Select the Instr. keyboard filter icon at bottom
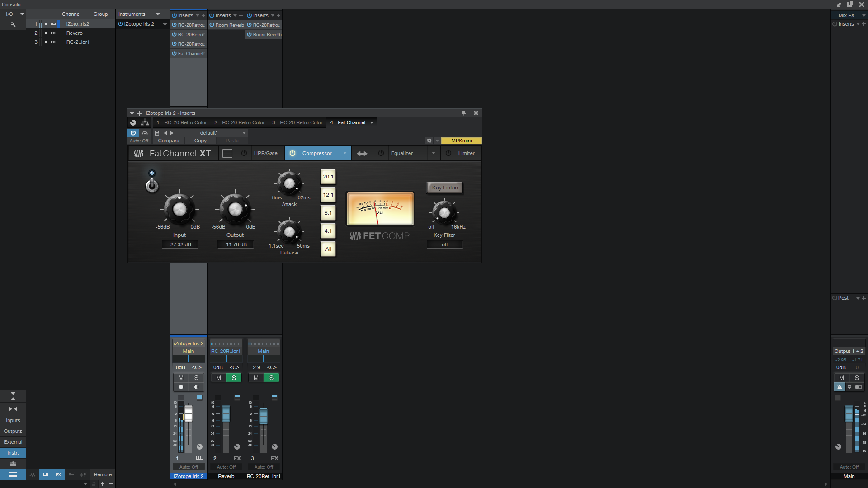The width and height of the screenshot is (868, 488). tap(45, 475)
